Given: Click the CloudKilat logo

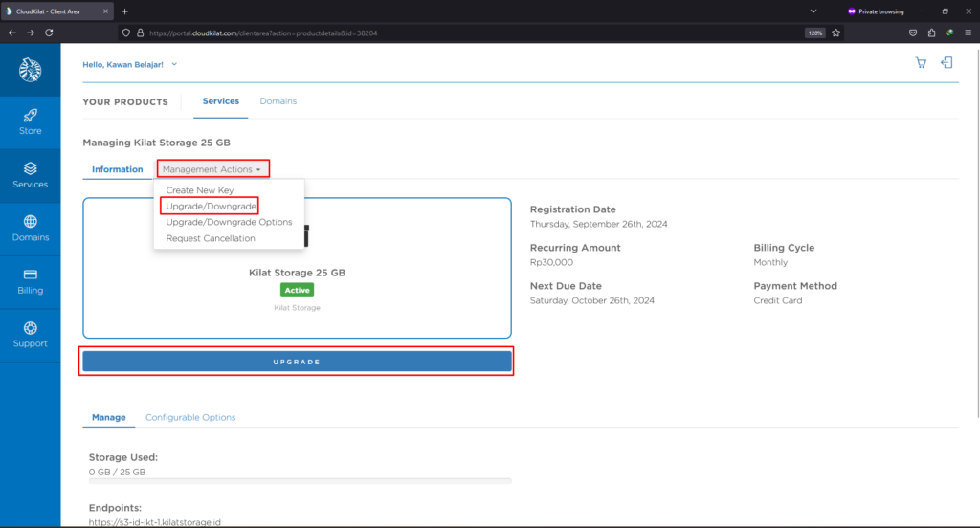Looking at the screenshot, I should [x=30, y=70].
